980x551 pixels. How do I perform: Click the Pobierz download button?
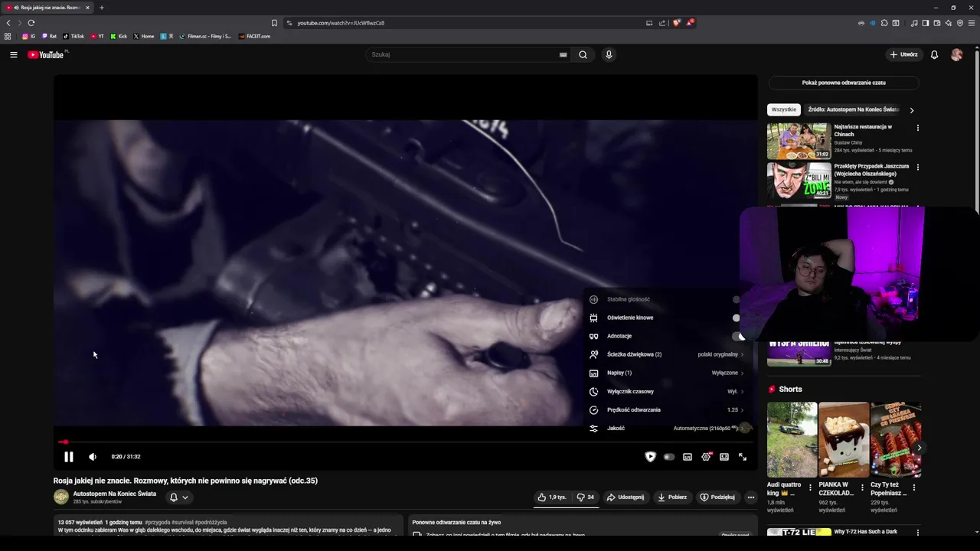[x=672, y=497]
